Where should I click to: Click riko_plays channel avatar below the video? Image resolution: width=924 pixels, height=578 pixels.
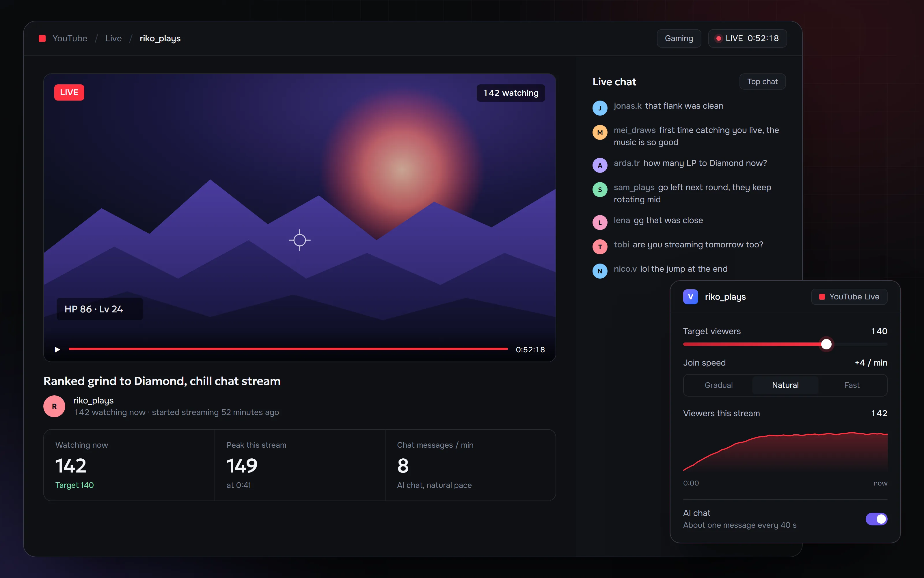[x=54, y=406]
